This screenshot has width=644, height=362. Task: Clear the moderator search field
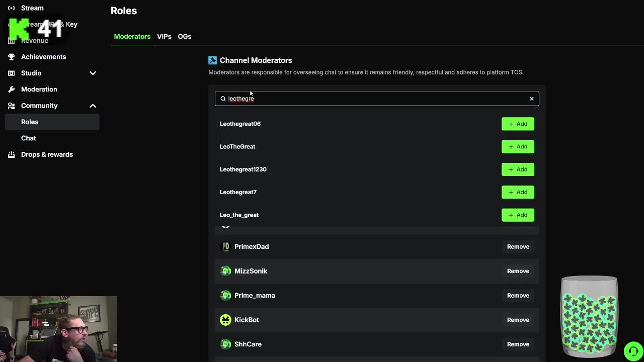pos(531,99)
